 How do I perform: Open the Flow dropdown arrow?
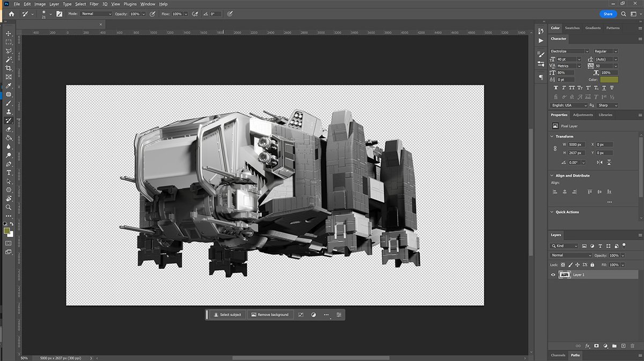(x=186, y=13)
